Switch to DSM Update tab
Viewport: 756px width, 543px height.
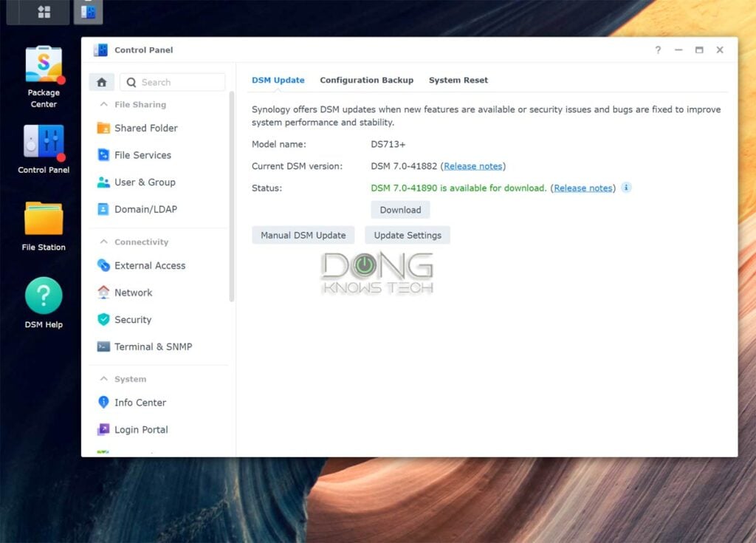(x=278, y=80)
